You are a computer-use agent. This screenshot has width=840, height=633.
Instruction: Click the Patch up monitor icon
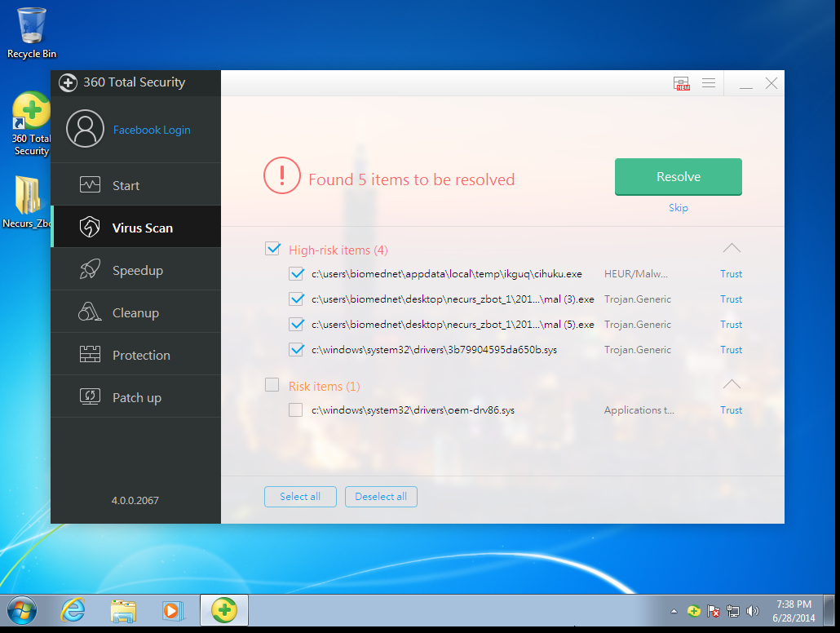(x=90, y=396)
